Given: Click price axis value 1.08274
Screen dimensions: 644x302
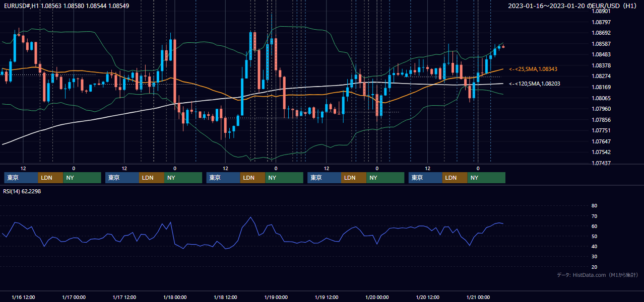Looking at the screenshot, I should [x=601, y=76].
